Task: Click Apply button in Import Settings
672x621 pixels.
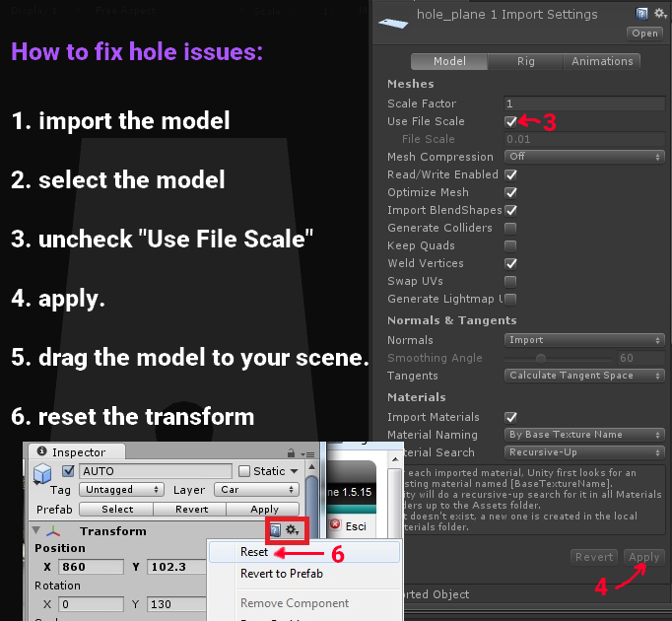Action: click(644, 557)
